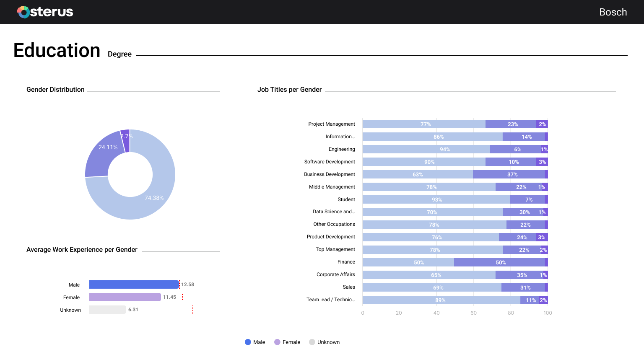Click the Data Science and… row label
Image resolution: width=644 pixels, height=362 pixels.
click(x=334, y=212)
